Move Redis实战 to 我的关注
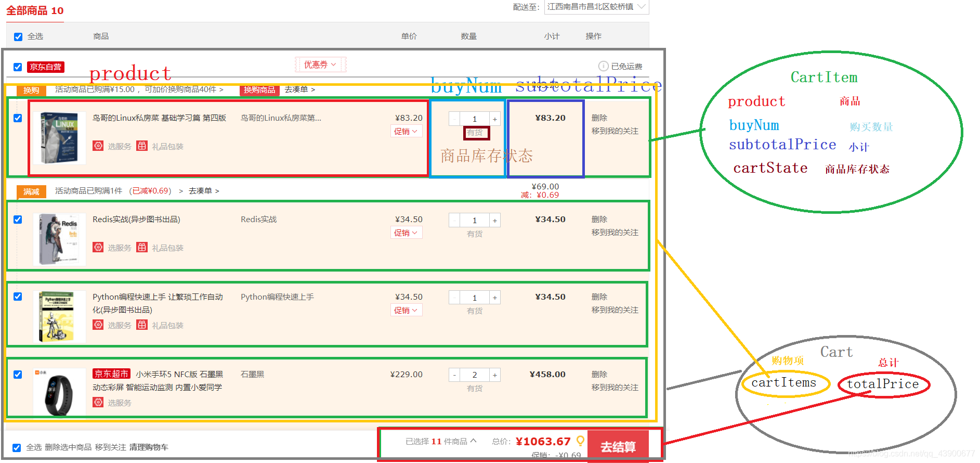The height and width of the screenshot is (463, 980). [x=615, y=233]
